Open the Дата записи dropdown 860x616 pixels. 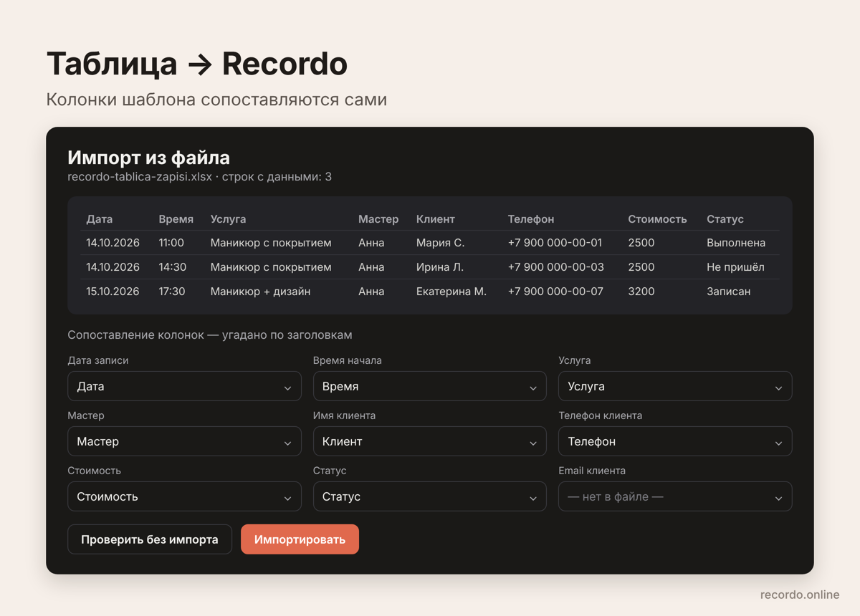tap(184, 386)
